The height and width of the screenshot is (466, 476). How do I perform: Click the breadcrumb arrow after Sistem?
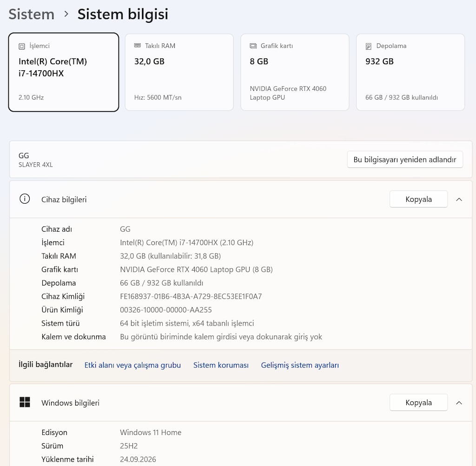click(x=66, y=14)
